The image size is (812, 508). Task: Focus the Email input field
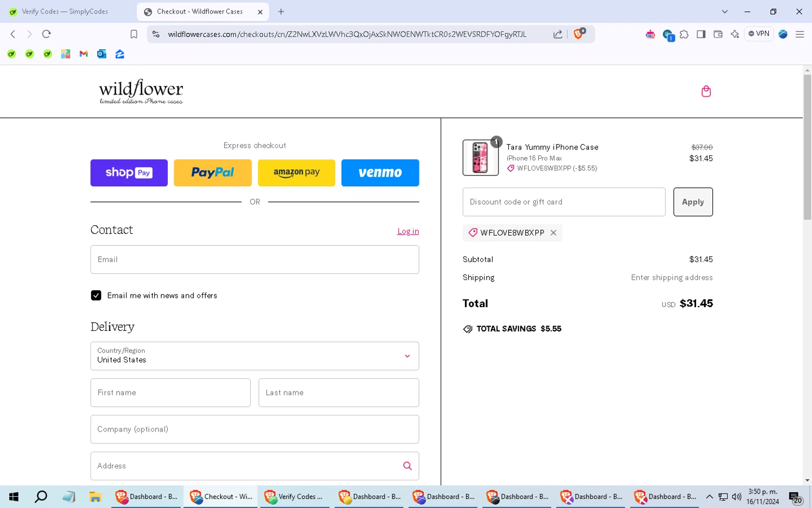pos(254,259)
